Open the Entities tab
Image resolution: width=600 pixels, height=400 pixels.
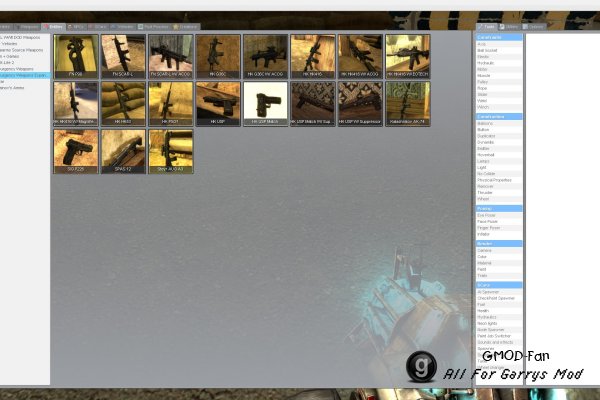pos(53,27)
